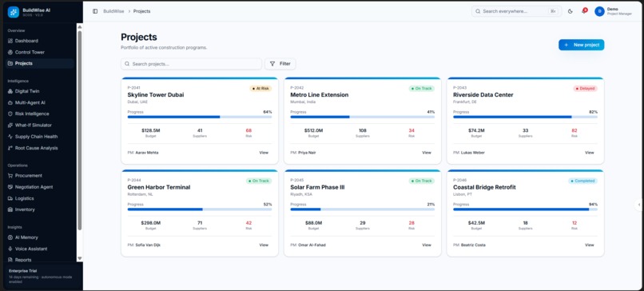Click the Root Cause Analysis branch icon

pos(10,148)
